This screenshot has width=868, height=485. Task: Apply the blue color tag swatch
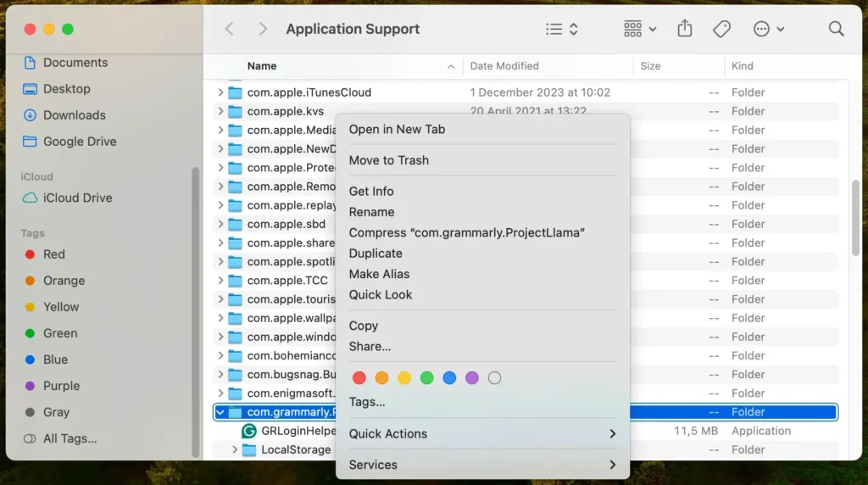pos(449,377)
